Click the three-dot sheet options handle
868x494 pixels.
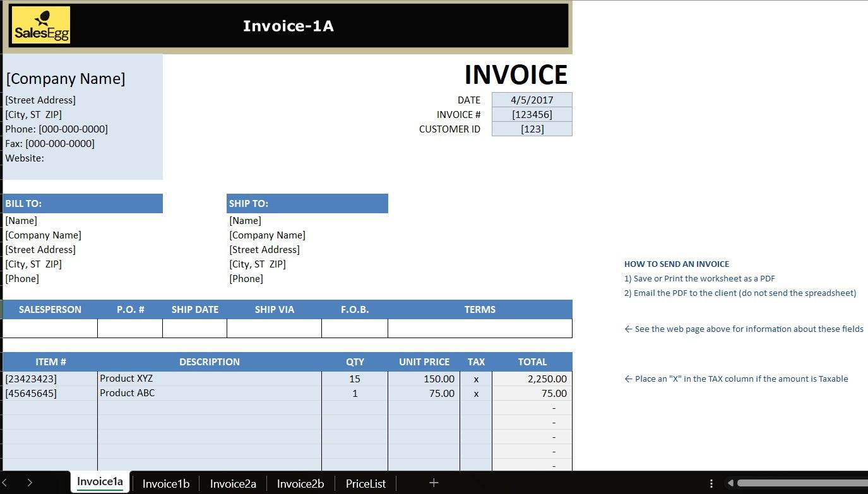[711, 483]
